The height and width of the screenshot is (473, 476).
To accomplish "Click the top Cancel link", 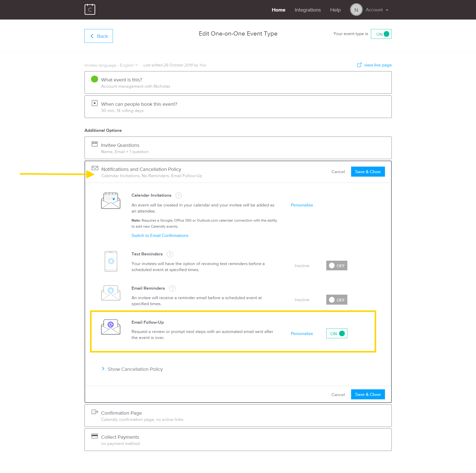I will coord(338,172).
